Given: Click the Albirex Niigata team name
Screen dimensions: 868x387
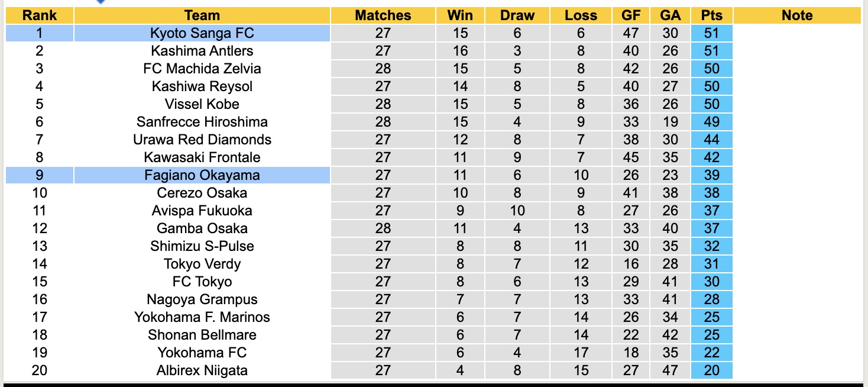Looking at the screenshot, I should click(x=202, y=370).
